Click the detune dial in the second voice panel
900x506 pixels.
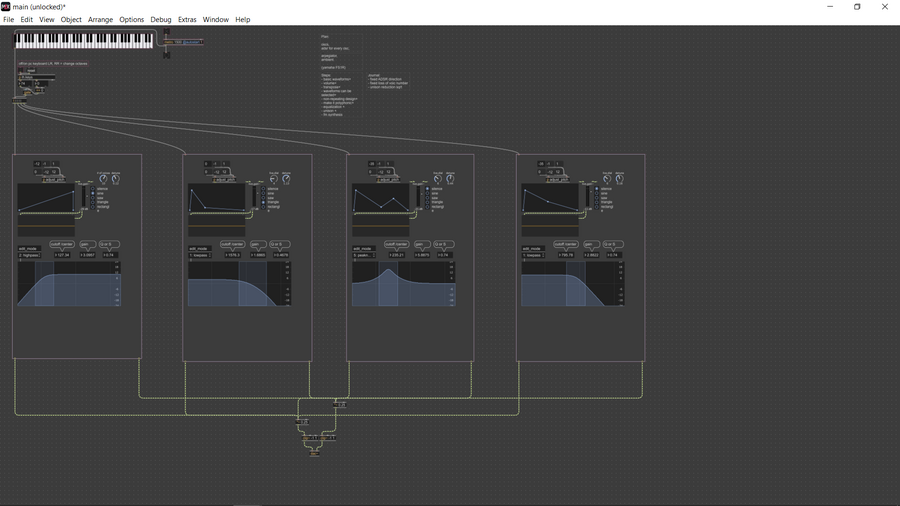coord(286,179)
